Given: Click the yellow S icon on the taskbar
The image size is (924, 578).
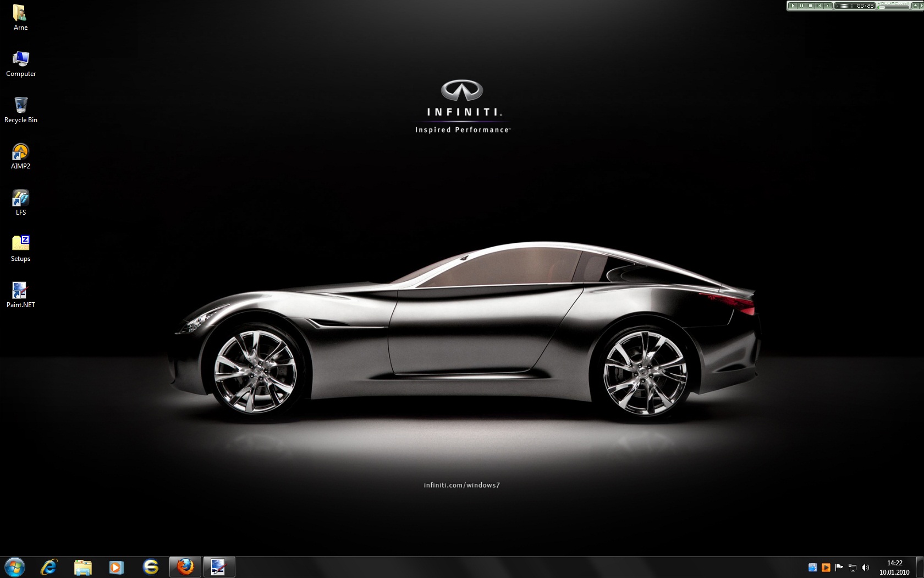Looking at the screenshot, I should (151, 567).
